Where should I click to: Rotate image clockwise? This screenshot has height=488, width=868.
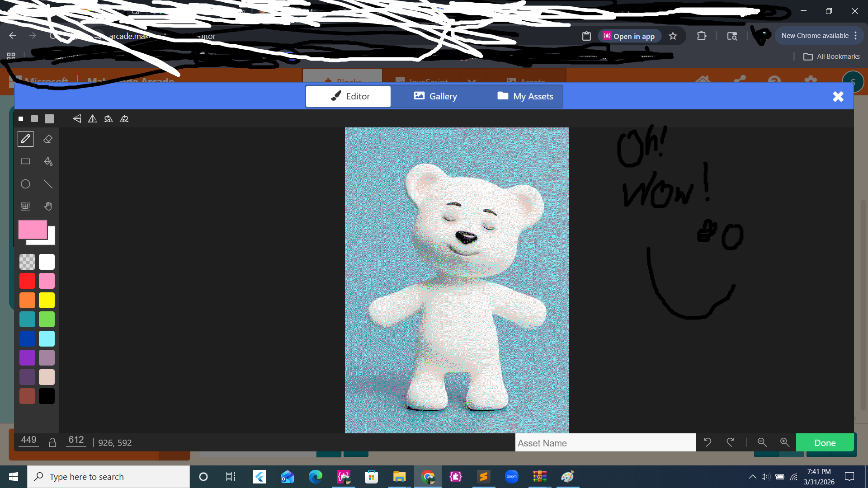pyautogui.click(x=108, y=119)
